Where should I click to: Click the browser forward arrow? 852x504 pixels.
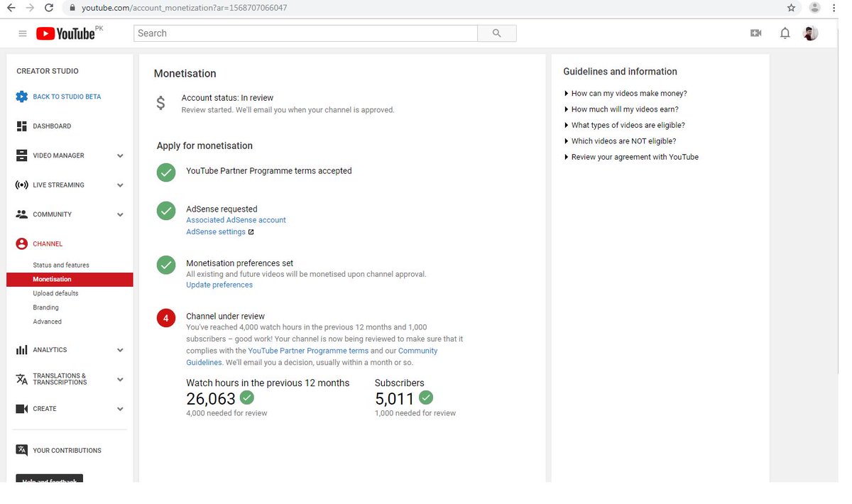tap(30, 8)
